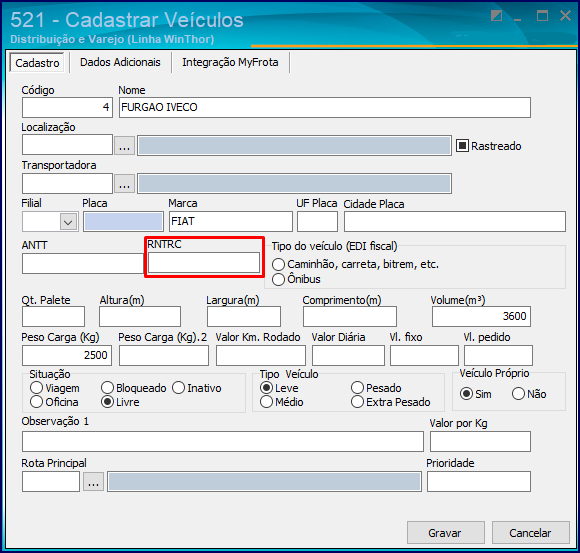This screenshot has height=553, width=580.
Task: Click the Vl. fixo field
Action: (x=424, y=355)
